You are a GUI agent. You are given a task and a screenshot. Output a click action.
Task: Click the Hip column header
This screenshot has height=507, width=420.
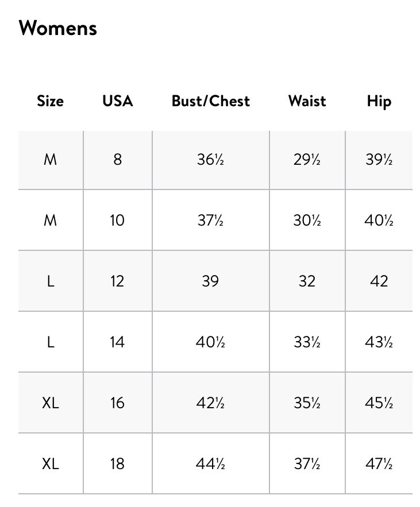[x=379, y=101]
